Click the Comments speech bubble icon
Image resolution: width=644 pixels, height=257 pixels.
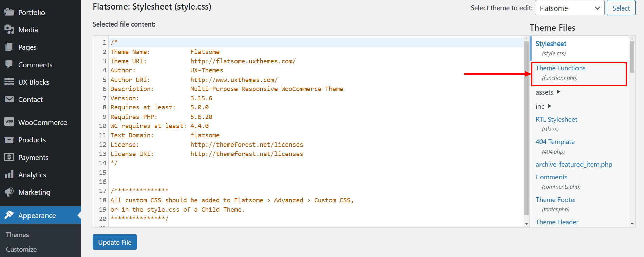tap(9, 64)
